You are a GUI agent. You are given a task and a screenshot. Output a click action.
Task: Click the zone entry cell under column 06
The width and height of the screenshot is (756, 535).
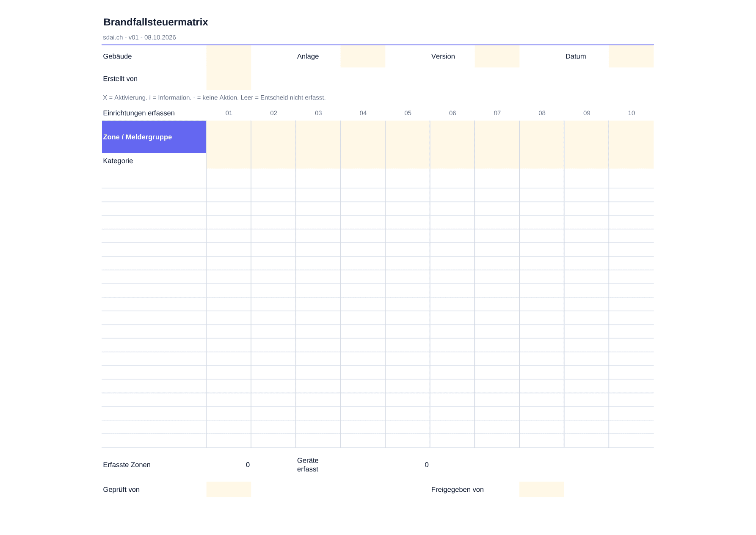pos(452,137)
